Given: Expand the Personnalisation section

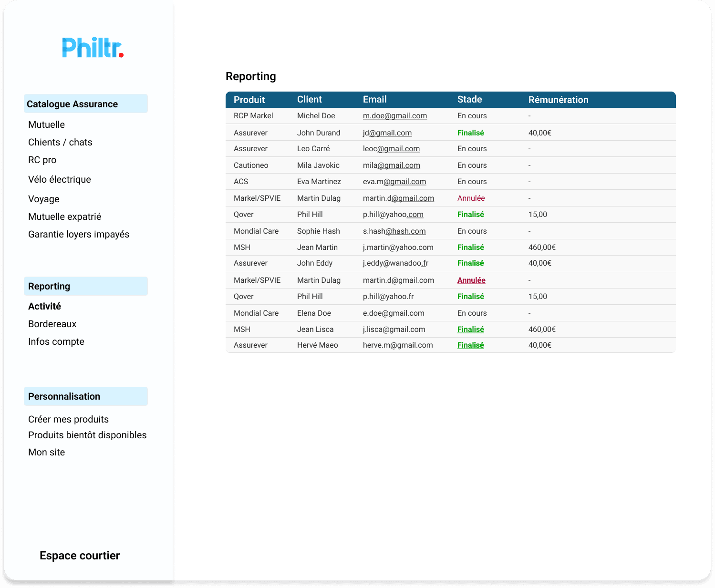Looking at the screenshot, I should click(64, 396).
